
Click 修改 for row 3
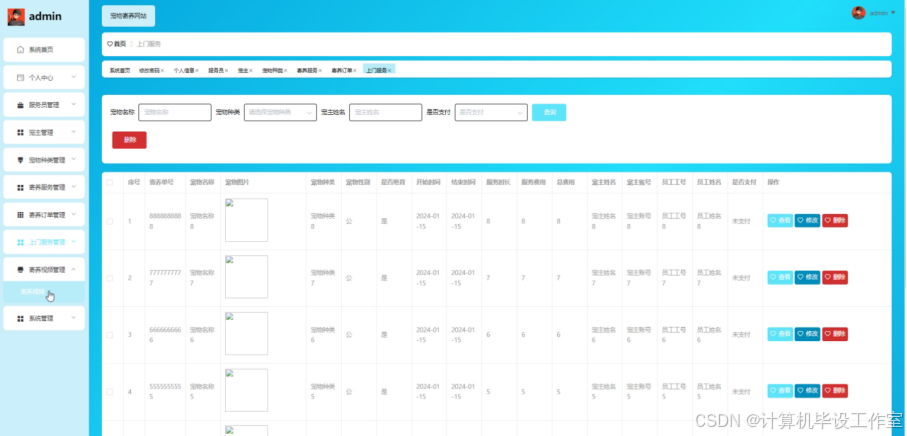coord(808,334)
